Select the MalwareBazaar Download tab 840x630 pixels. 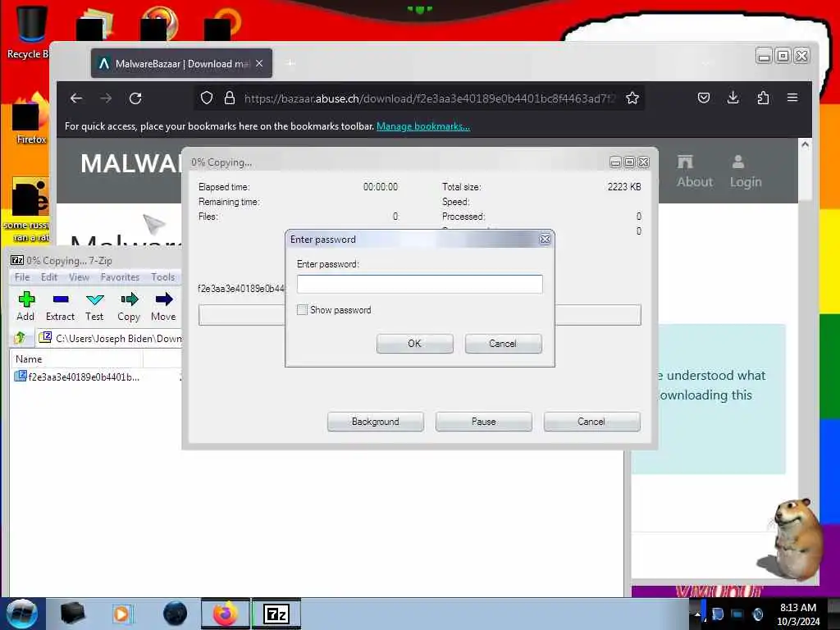[181, 63]
